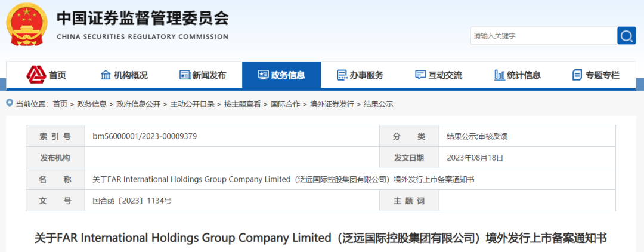644x252 pixels.
Task: Open 国际合作 breadcrumb link
Action: click(285, 105)
